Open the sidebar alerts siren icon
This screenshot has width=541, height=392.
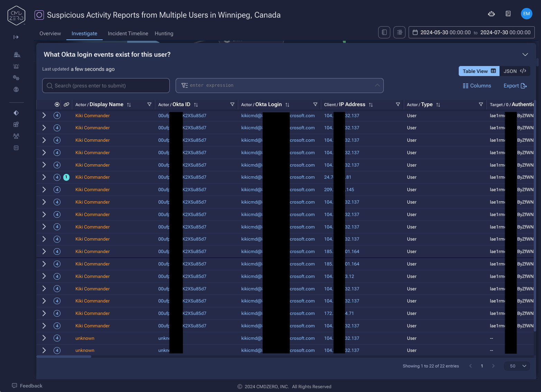click(16, 66)
